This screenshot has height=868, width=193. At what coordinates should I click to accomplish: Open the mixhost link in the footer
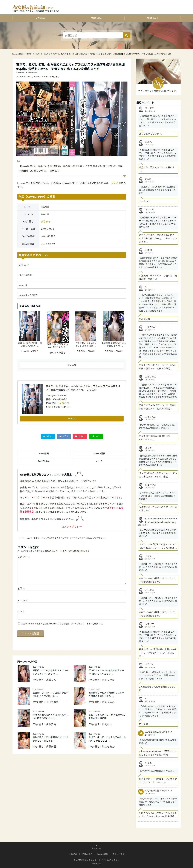[x=96, y=864]
